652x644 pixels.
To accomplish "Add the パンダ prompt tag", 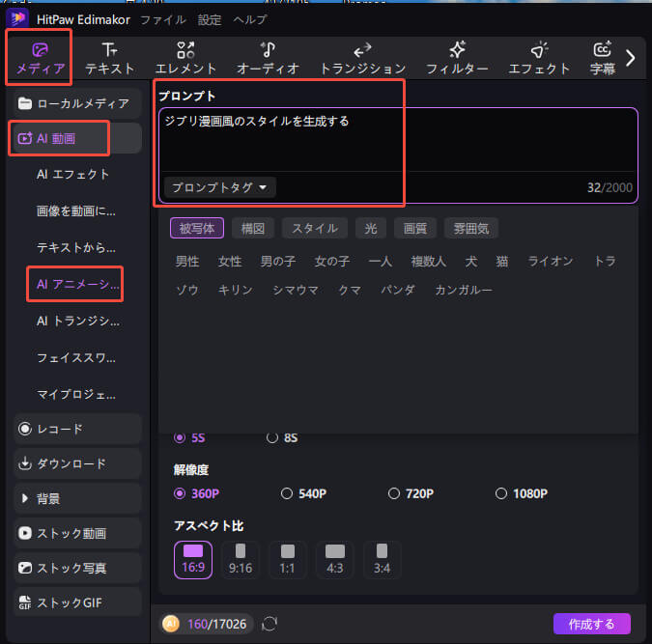I will tap(397, 290).
